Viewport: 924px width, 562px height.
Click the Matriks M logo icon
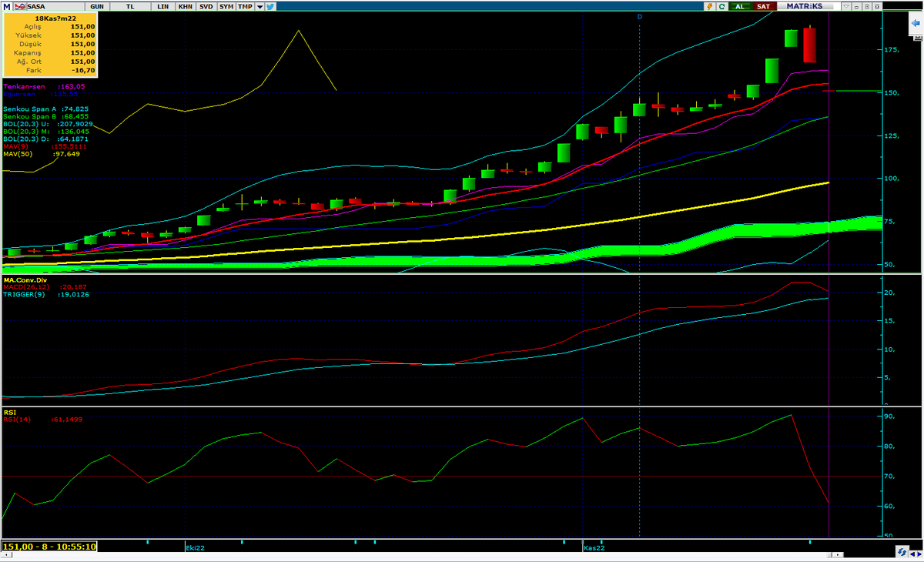(x=7, y=6)
